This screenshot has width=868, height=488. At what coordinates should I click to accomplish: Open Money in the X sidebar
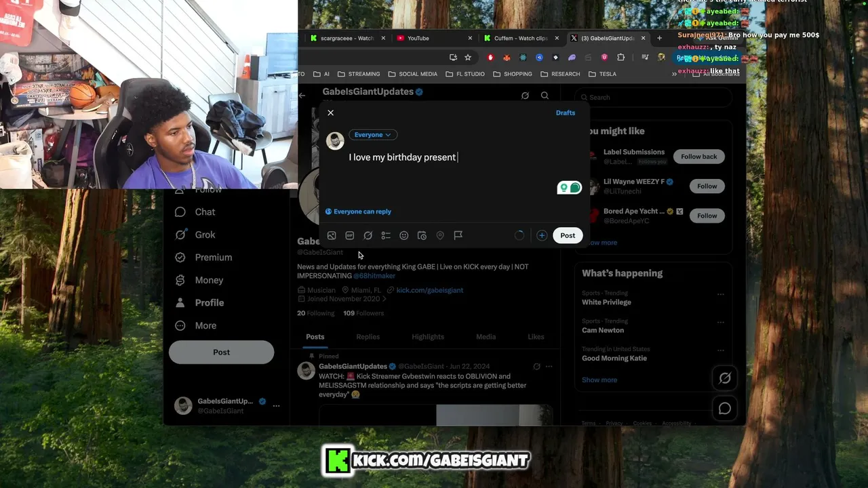coord(199,280)
